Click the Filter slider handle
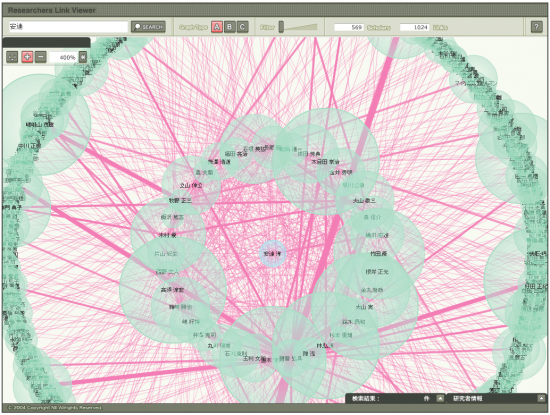The height and width of the screenshot is (415, 550). pyautogui.click(x=281, y=27)
